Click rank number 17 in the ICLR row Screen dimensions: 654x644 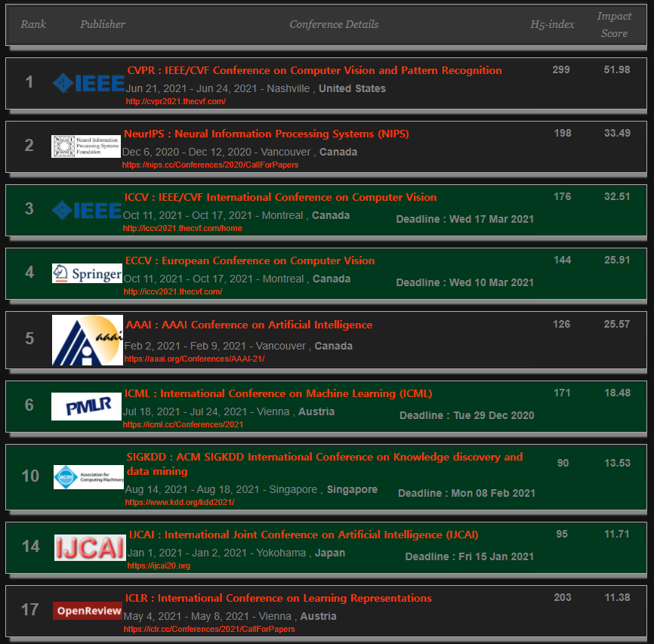[x=30, y=610]
